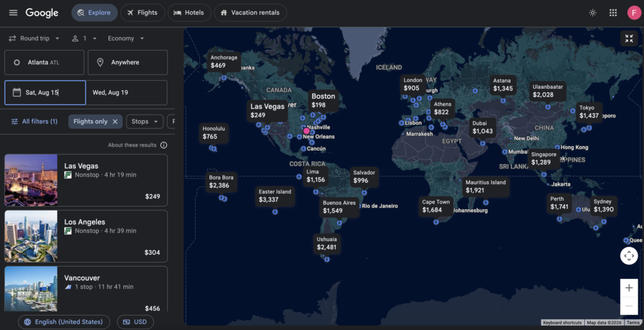Viewport: 644px width, 330px height.
Task: Select Las Vegas $249 on the map
Action: coord(267,110)
